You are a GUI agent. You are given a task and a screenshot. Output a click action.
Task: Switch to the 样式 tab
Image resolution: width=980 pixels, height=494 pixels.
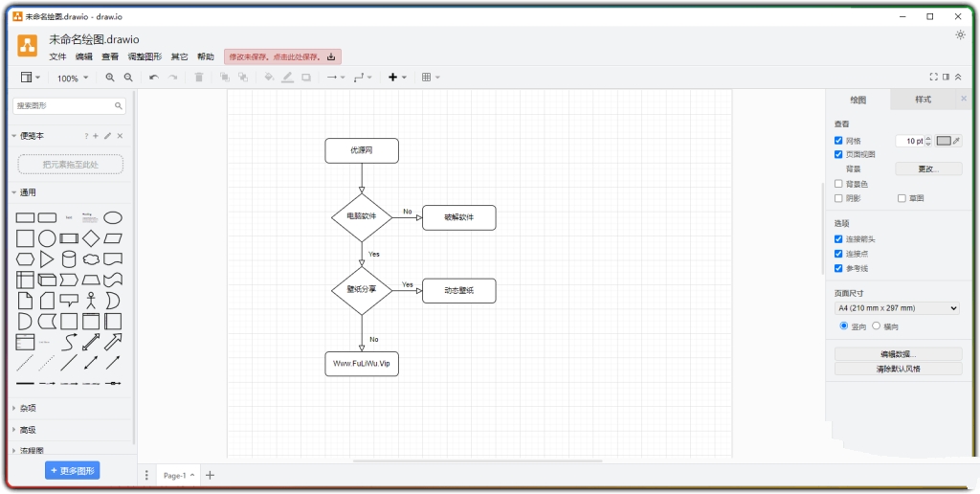tap(923, 100)
